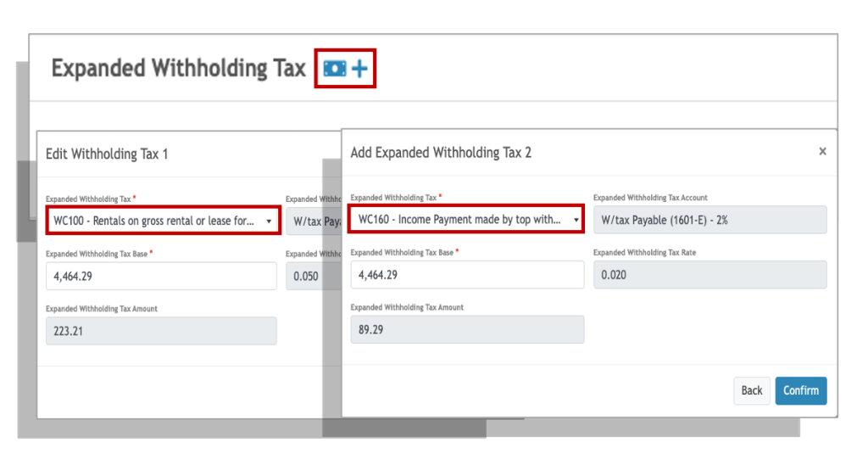Click the W/tax Payable (1601-E) - 2% field
The height and width of the screenshot is (465, 868).
pyautogui.click(x=710, y=220)
